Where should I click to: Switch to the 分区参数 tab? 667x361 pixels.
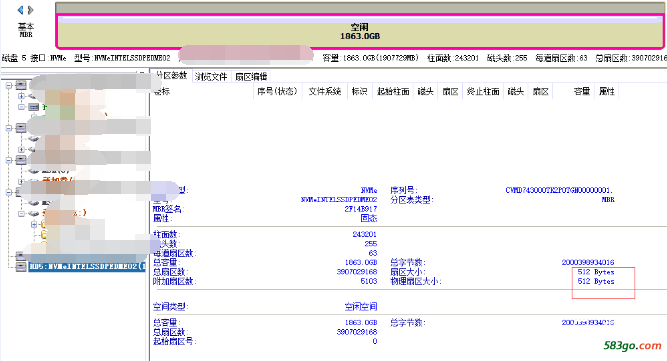[171, 76]
